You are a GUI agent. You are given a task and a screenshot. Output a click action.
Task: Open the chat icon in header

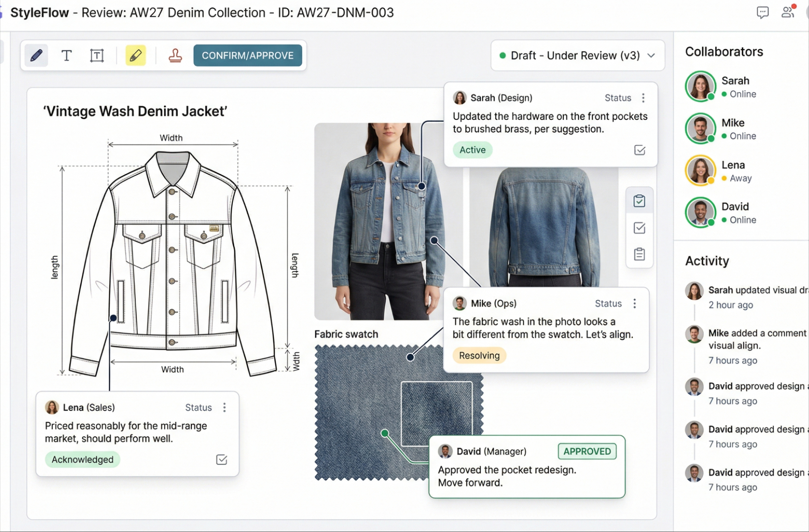[x=762, y=13]
